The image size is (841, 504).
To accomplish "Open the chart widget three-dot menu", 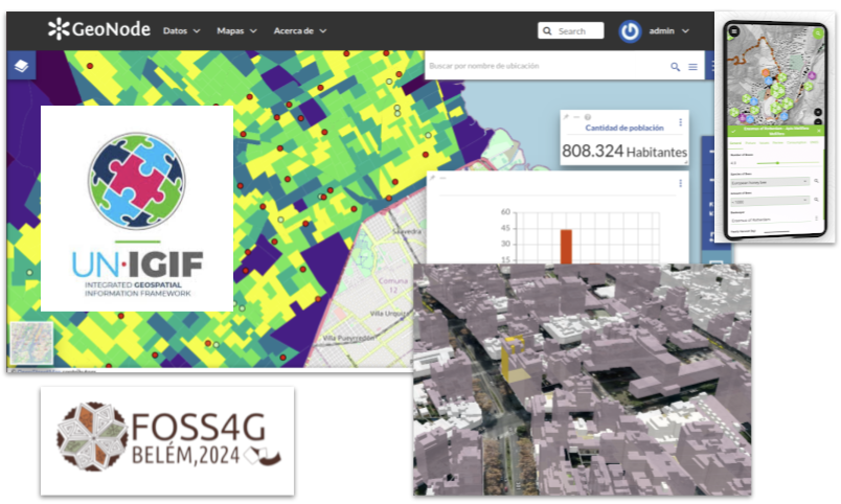I will [x=680, y=183].
